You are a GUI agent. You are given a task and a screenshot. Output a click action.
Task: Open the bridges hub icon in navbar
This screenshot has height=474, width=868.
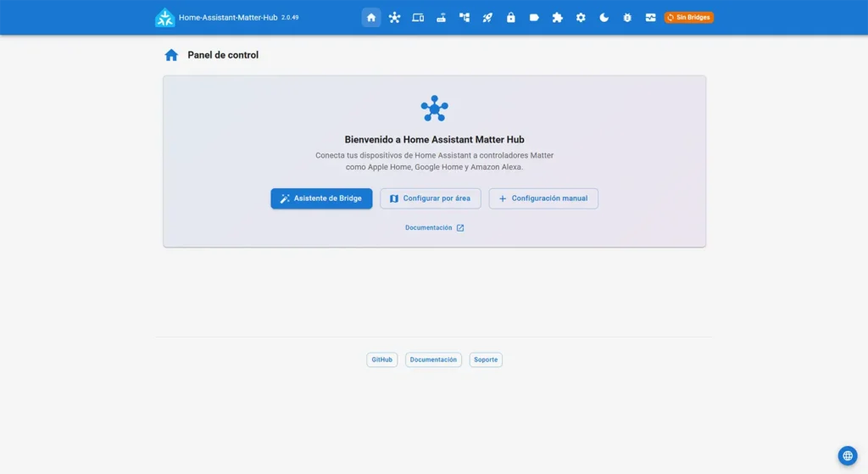(x=394, y=18)
